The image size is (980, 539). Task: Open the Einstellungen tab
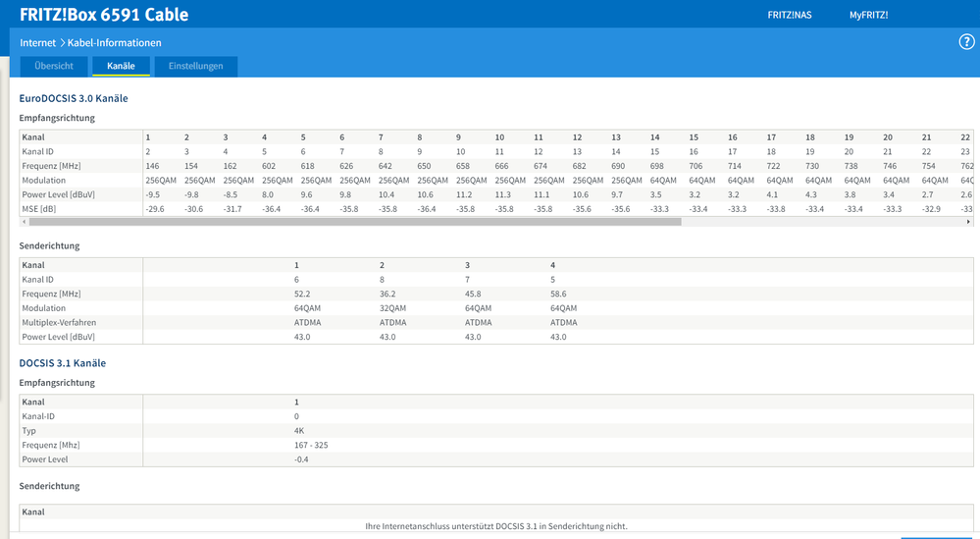tap(195, 67)
